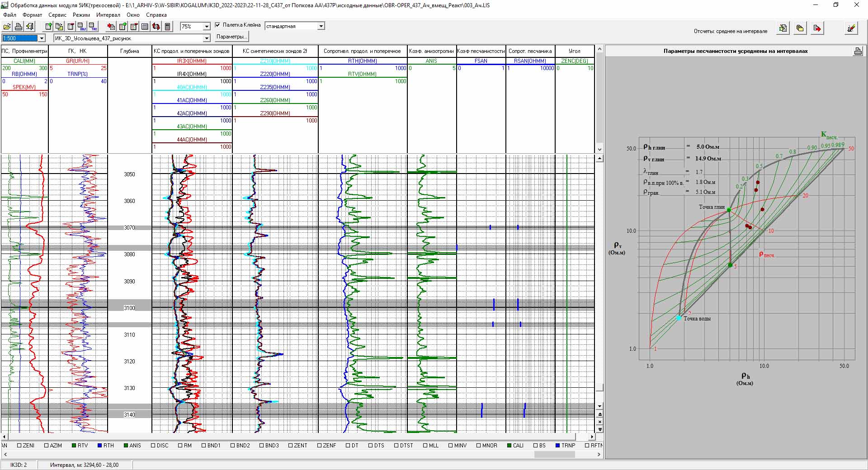Click the TRC table toolbar icon
The width and height of the screenshot is (868, 470).
(x=93, y=27)
